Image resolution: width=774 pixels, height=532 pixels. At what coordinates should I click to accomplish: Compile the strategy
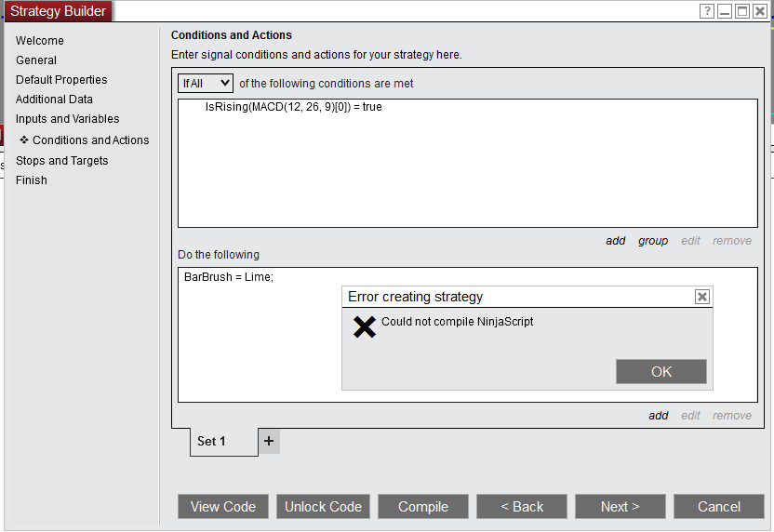point(423,507)
